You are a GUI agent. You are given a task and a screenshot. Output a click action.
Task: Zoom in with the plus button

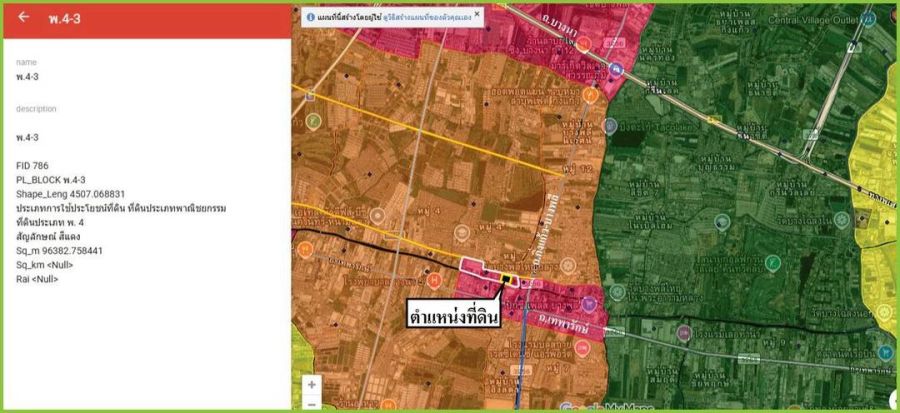[x=312, y=384]
